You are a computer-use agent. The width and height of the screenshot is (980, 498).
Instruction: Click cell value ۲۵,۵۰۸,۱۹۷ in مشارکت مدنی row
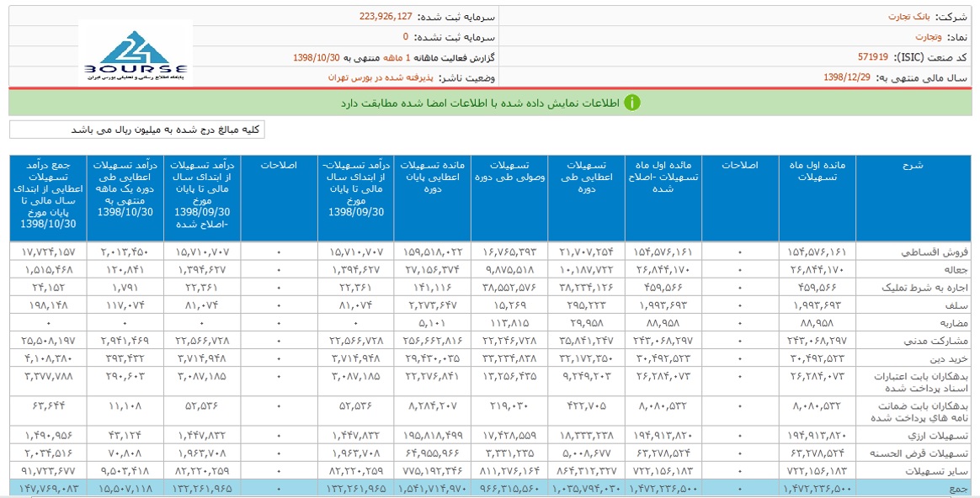(48, 342)
